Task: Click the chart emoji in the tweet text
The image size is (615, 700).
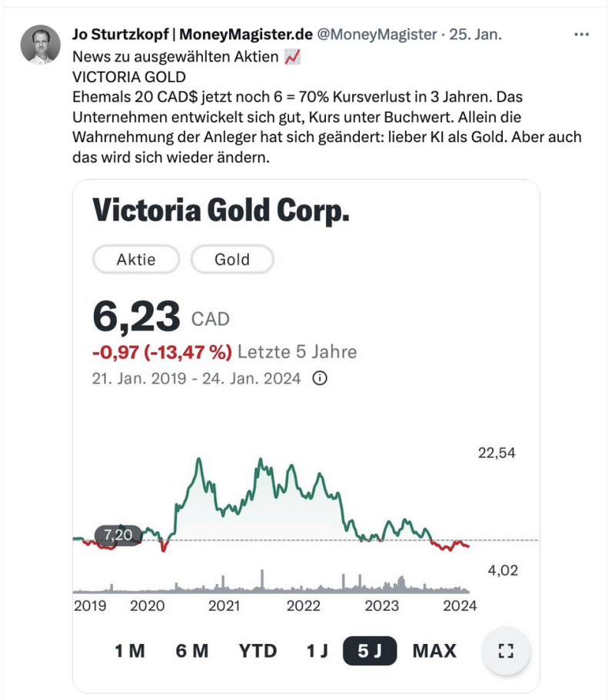Action: tap(292, 57)
